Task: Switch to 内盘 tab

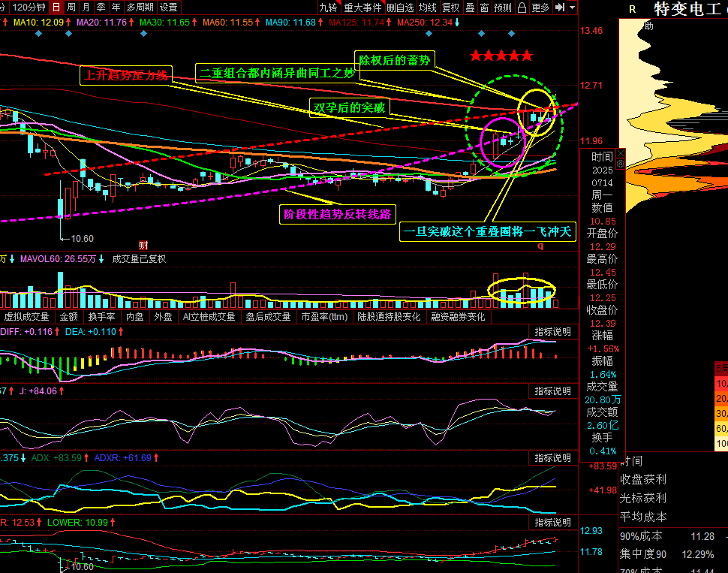Action: pos(134,316)
